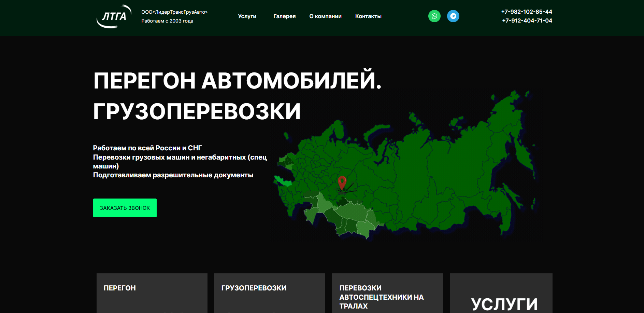Call the number +7-982-102-85-44
Viewport: 644px width, 313px height.
click(x=526, y=11)
